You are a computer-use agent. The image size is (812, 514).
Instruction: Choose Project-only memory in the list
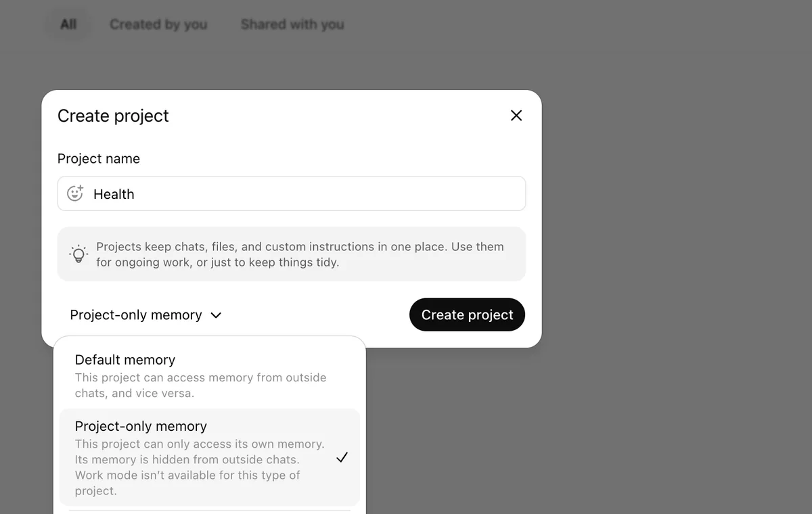pyautogui.click(x=210, y=458)
